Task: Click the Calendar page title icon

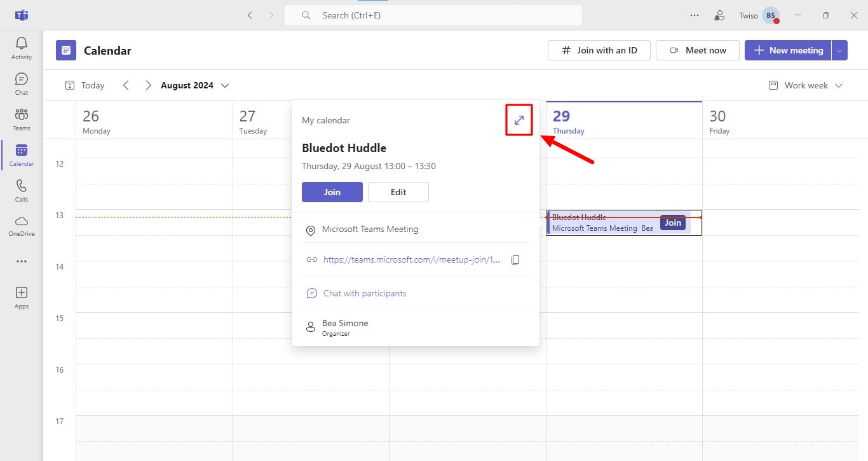Action: click(x=66, y=50)
